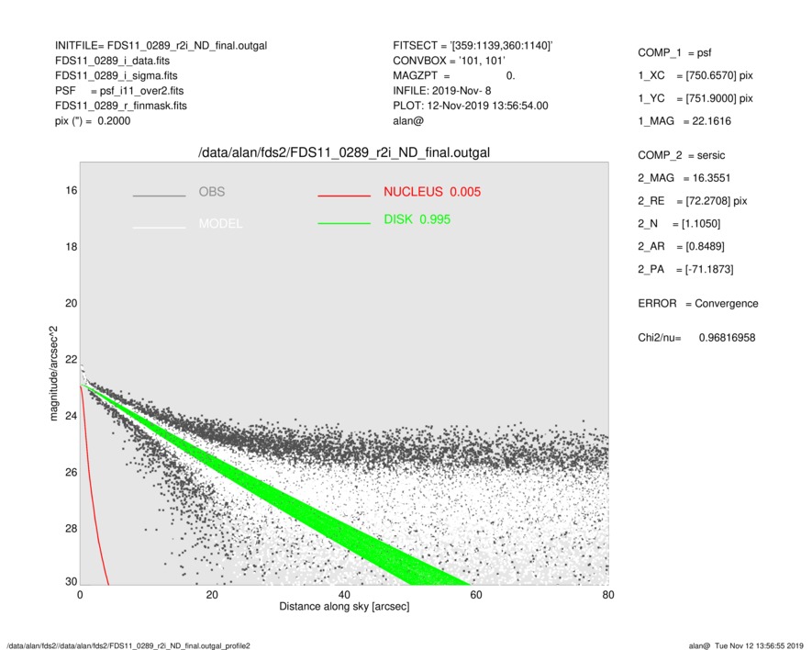Click the ERROR = Convergence line

[x=697, y=304]
